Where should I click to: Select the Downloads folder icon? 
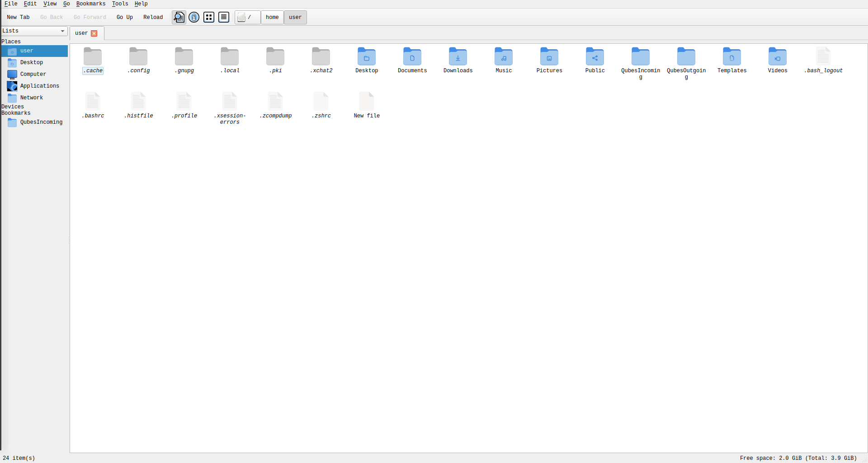(458, 57)
